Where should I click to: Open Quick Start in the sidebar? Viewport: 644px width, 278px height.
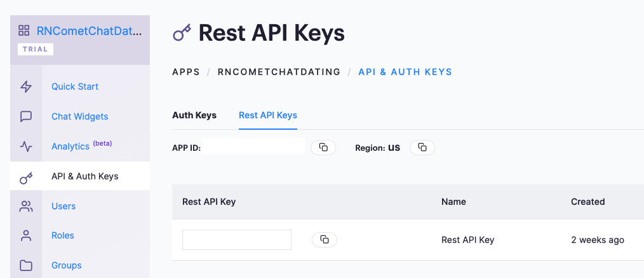(75, 87)
